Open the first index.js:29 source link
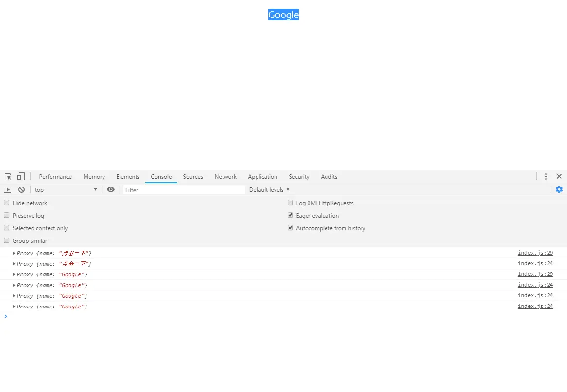The height and width of the screenshot is (392, 567). point(535,253)
